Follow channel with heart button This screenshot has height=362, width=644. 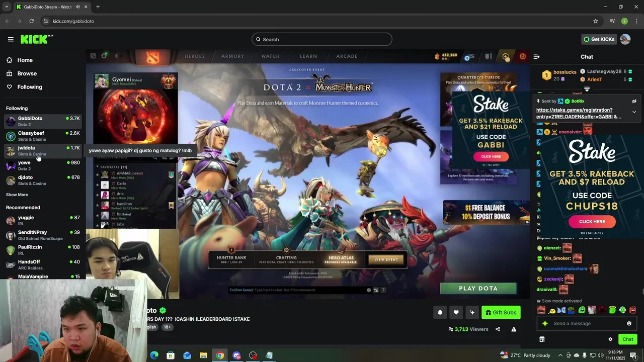point(456,312)
